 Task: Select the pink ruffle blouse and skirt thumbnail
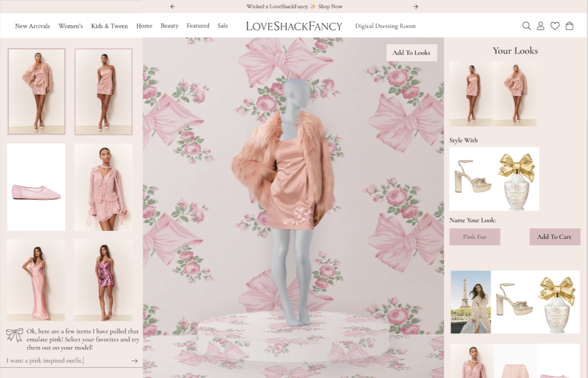pyautogui.click(x=103, y=187)
